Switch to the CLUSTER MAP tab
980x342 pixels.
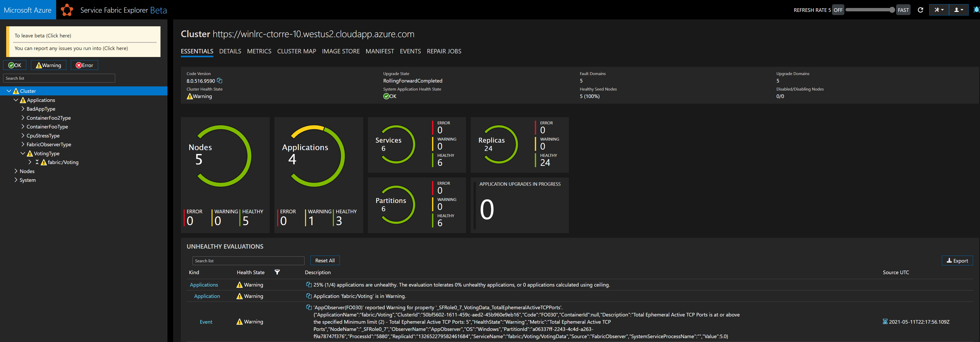click(296, 51)
